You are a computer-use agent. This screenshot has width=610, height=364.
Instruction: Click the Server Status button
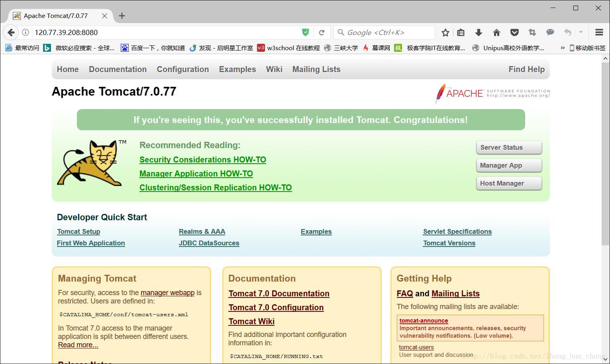click(509, 147)
